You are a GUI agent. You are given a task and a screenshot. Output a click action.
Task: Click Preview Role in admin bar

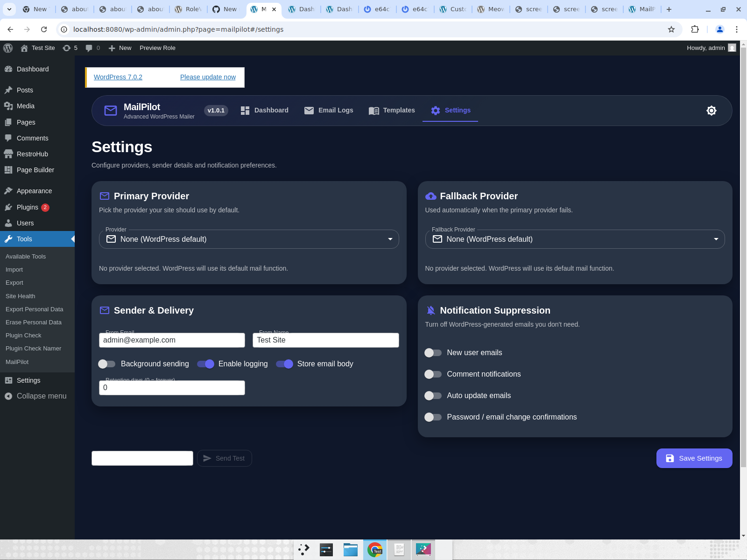[157, 48]
